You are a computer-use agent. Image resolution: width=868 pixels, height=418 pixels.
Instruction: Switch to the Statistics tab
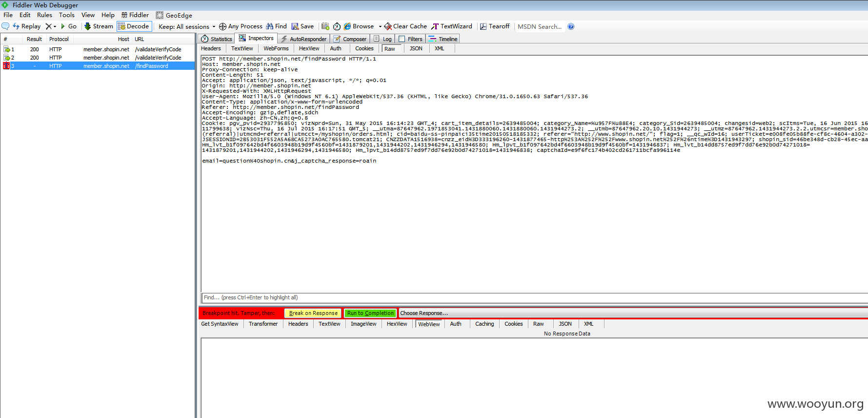pos(217,39)
